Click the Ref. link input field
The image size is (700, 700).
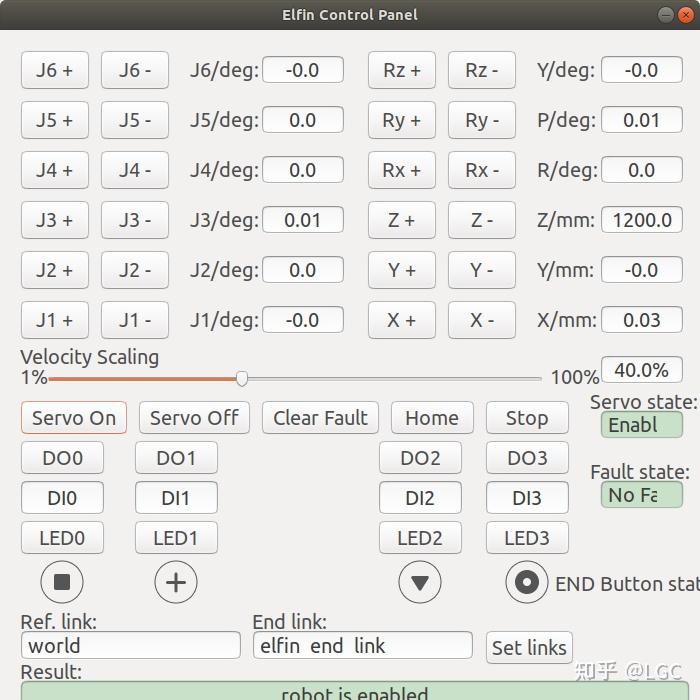pos(130,645)
